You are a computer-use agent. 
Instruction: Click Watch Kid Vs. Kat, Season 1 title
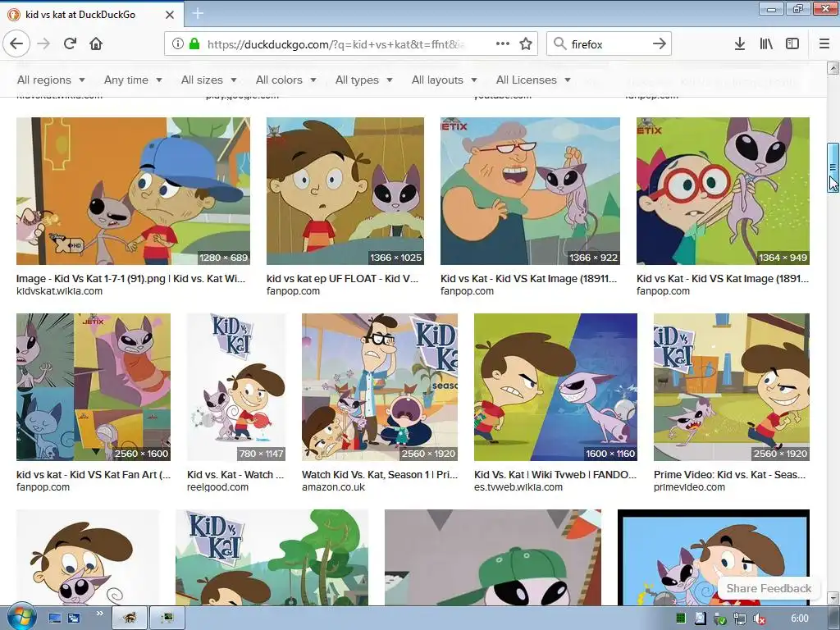click(x=380, y=475)
